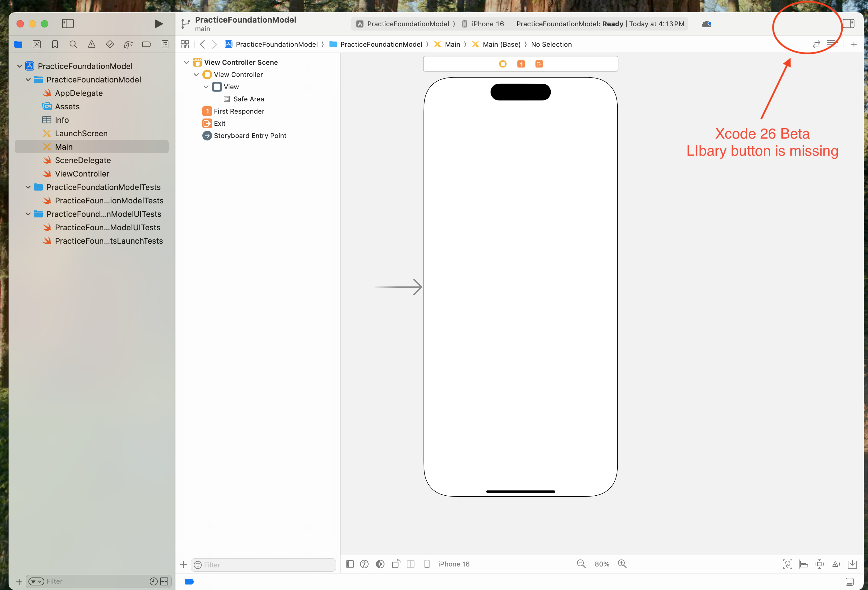Collapse the PracticeFound...nModelUITests folder
This screenshot has height=590, width=868.
point(28,214)
